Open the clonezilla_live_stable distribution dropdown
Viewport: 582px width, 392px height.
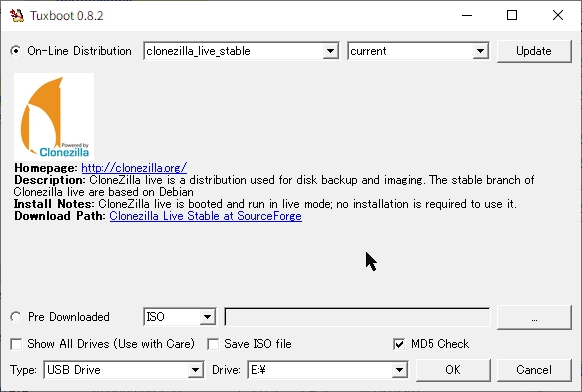pos(241,51)
